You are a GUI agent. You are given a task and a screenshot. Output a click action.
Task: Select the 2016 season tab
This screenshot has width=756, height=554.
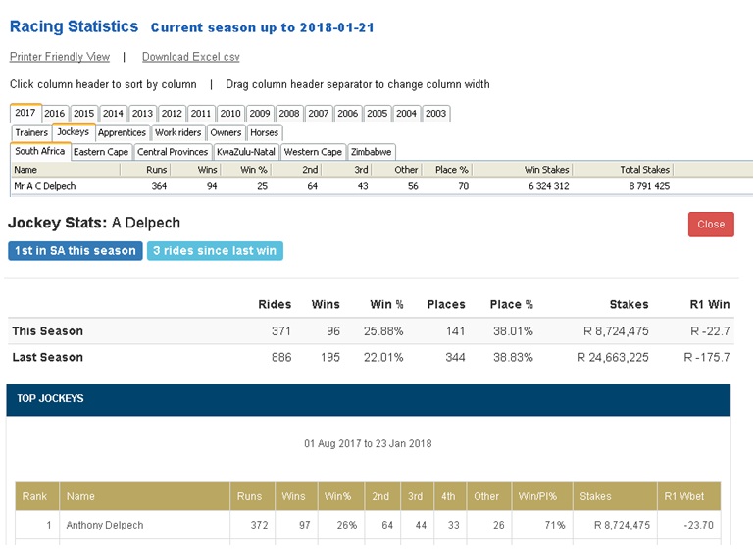coord(55,113)
